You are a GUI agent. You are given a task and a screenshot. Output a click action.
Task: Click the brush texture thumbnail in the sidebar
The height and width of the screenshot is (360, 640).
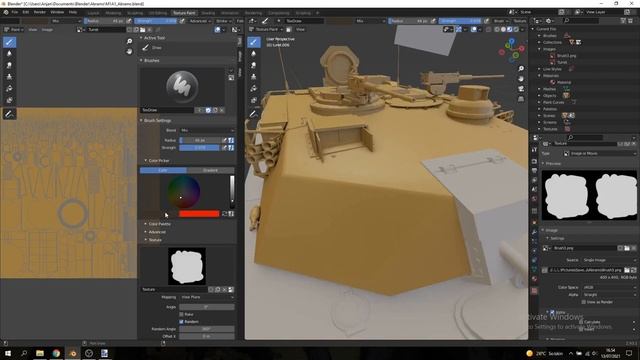tap(187, 266)
